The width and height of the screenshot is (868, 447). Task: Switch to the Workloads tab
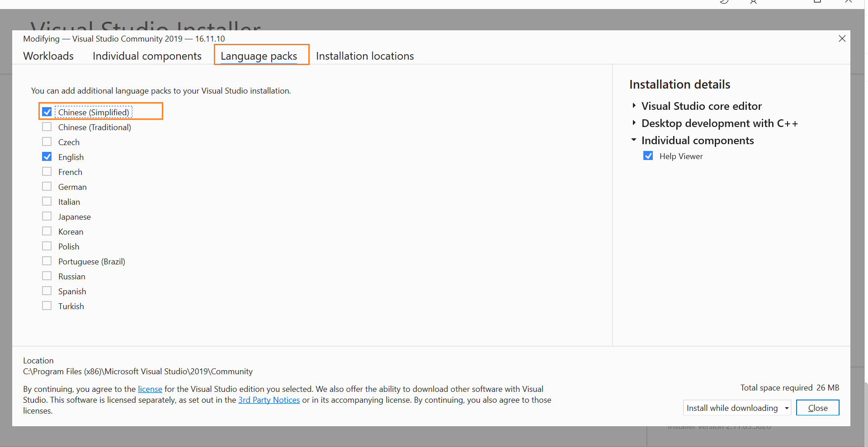48,56
